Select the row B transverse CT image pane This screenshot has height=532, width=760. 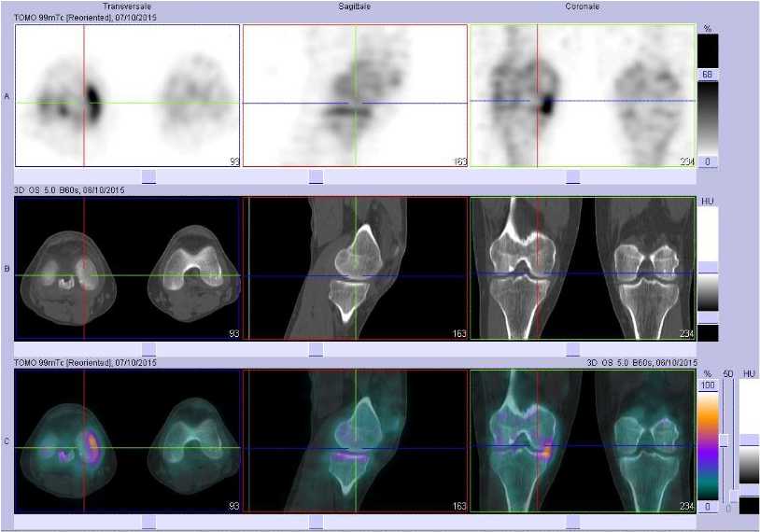pos(128,268)
